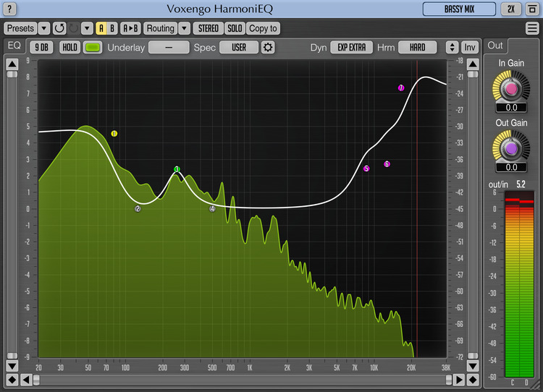The width and height of the screenshot is (543, 392).
Task: Click the Out Gain purple knob
Action: coord(511,149)
